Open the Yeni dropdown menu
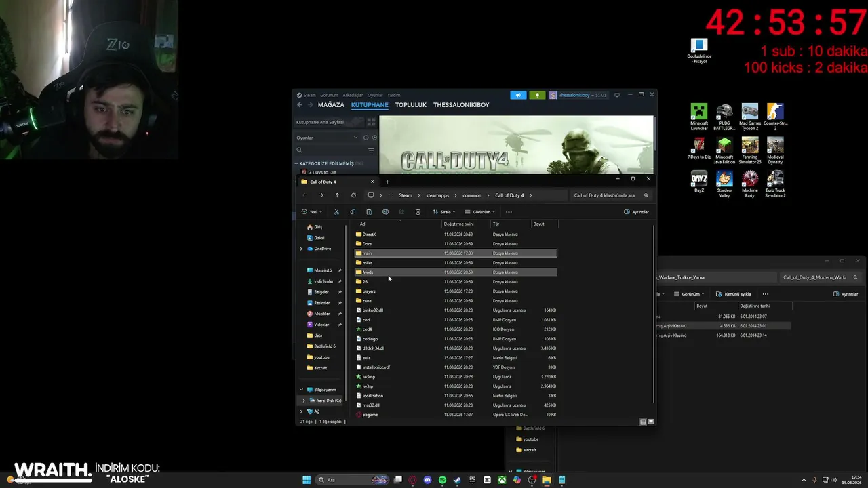 312,212
